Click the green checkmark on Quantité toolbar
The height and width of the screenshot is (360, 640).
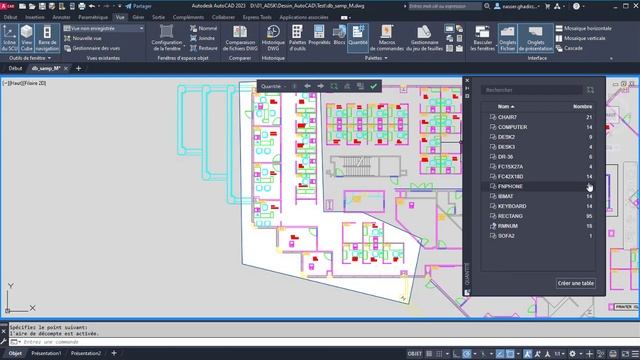(x=373, y=86)
